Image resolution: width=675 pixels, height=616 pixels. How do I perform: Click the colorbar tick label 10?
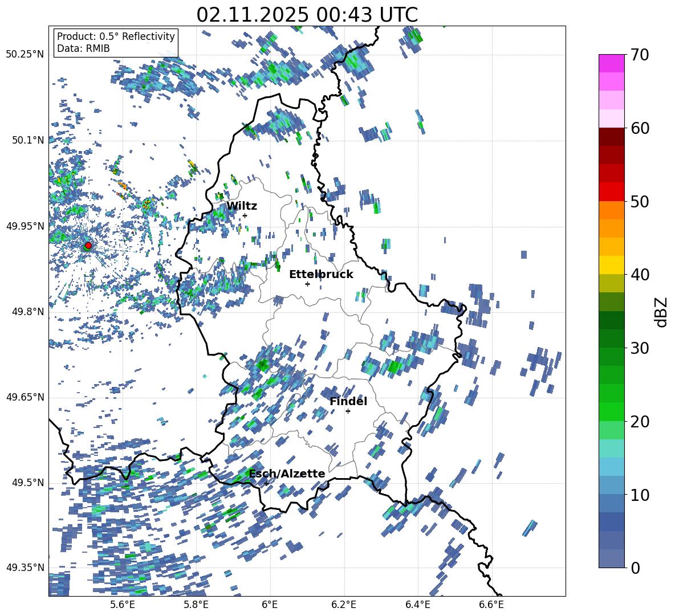click(640, 495)
